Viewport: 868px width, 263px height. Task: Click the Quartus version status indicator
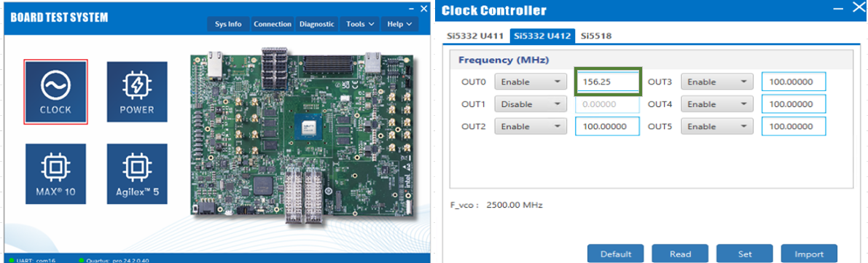pos(114,259)
